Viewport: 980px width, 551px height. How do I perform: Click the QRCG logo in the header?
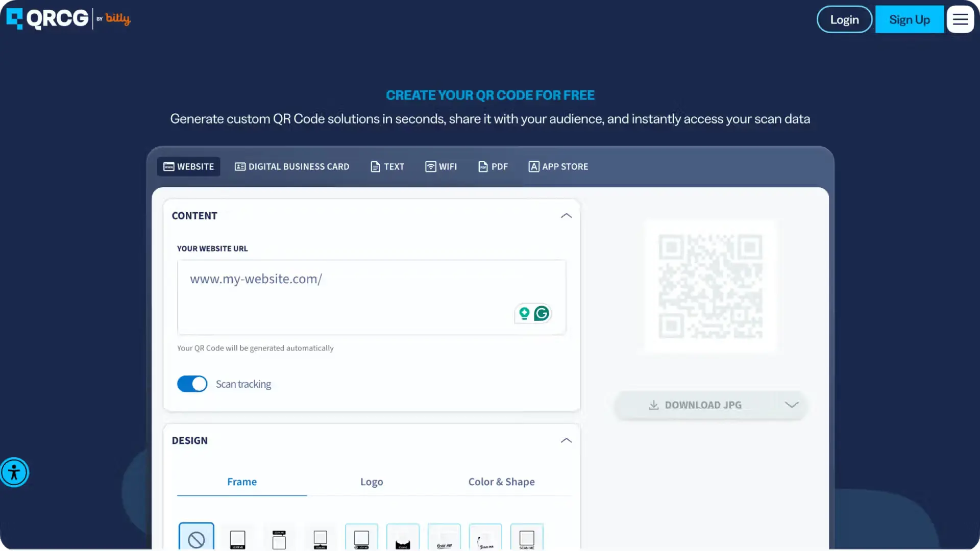click(x=47, y=19)
